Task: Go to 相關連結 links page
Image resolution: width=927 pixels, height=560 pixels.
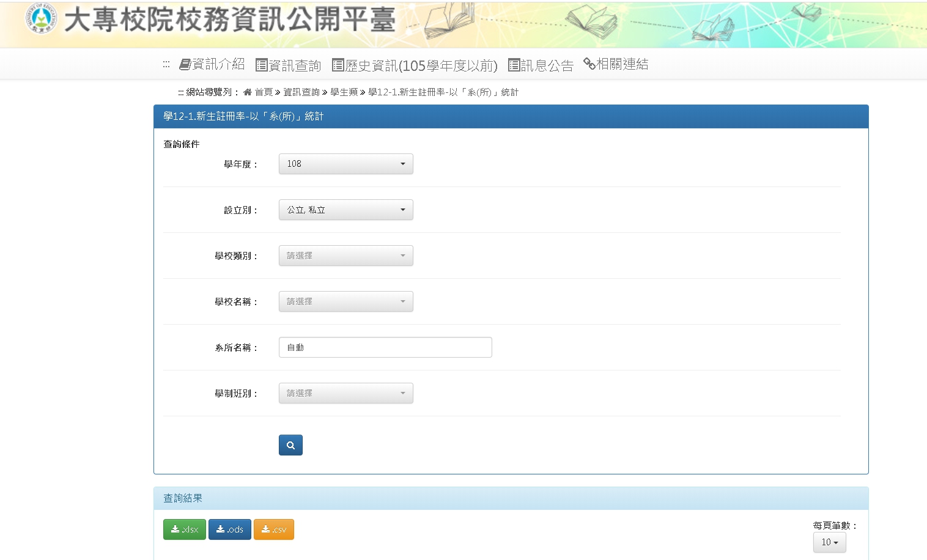Action: coord(616,64)
